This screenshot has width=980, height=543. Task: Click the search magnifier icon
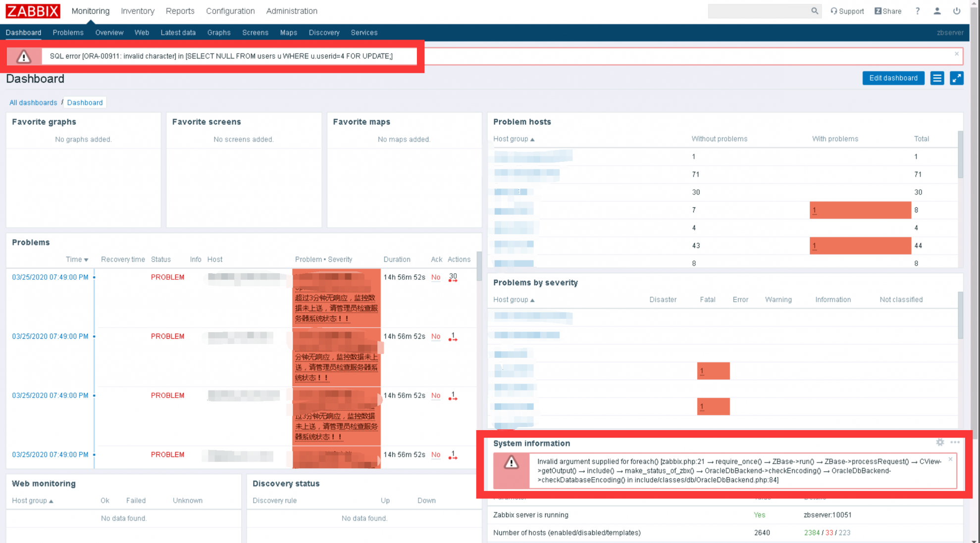coord(814,11)
